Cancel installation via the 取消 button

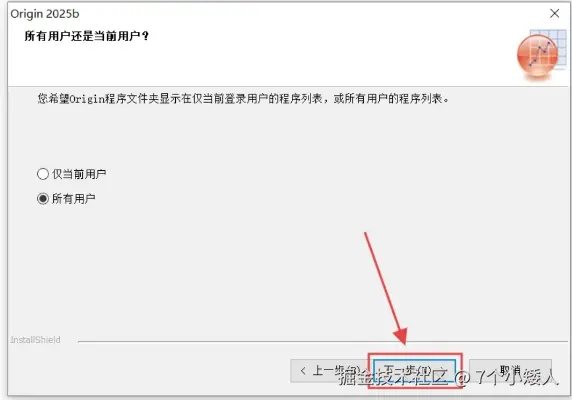[x=510, y=371]
